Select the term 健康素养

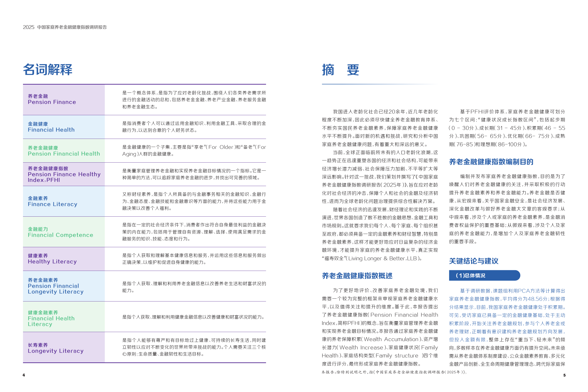(x=38, y=256)
